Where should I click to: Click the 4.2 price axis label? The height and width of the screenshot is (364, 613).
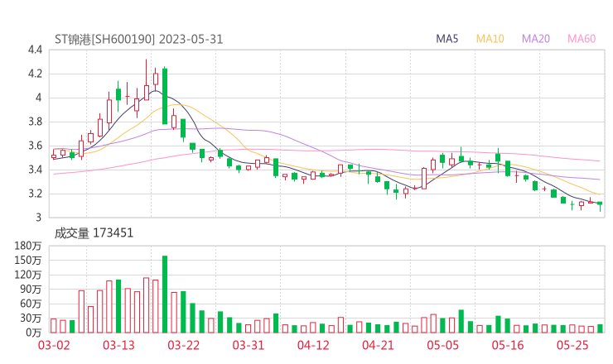click(35, 74)
